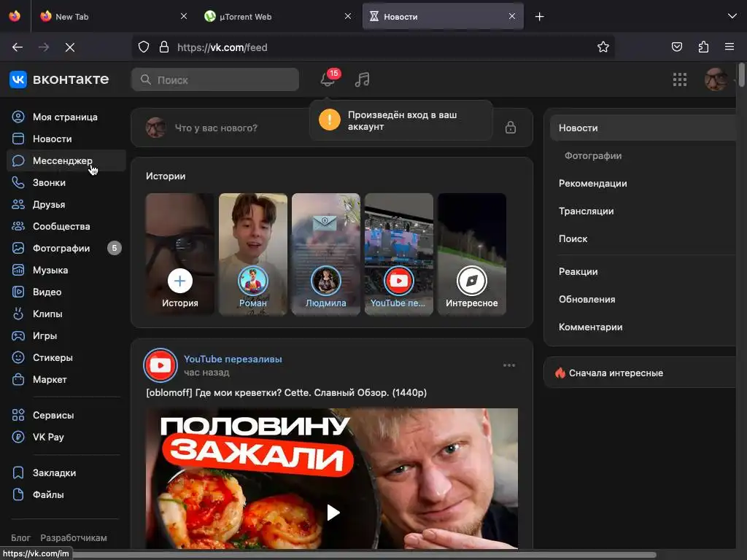The image size is (747, 560).
Task: Open YouTube пе... story
Action: (399, 254)
